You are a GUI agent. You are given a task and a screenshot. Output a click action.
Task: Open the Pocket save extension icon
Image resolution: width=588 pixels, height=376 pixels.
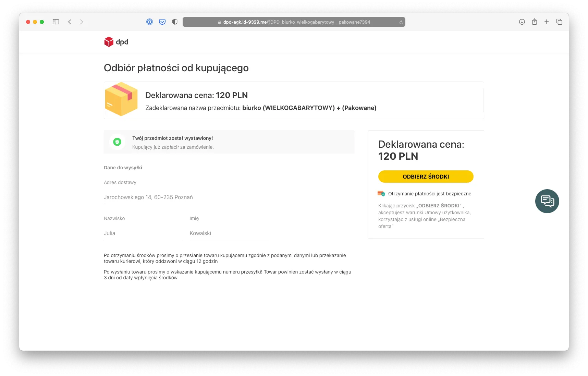tap(162, 22)
